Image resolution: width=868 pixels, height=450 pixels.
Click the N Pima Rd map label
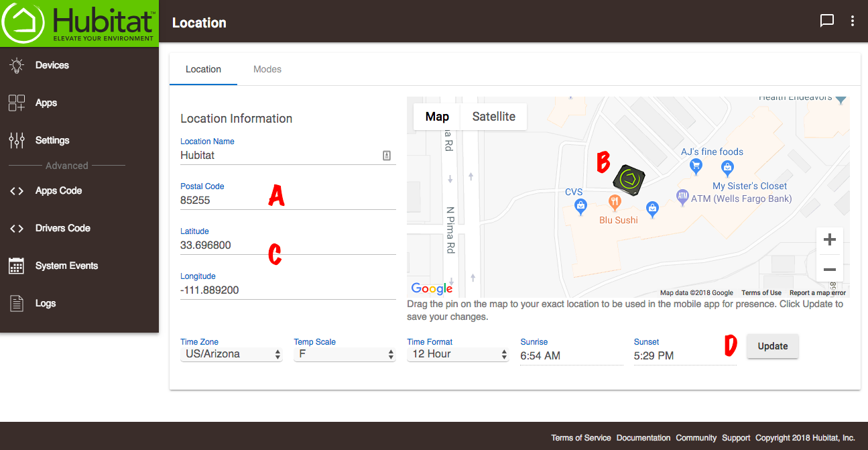click(x=451, y=229)
